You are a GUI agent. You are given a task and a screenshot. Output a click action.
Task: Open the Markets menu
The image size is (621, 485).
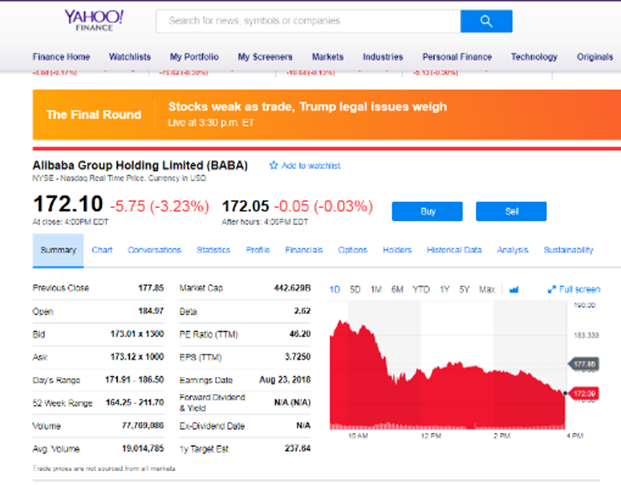point(328,57)
